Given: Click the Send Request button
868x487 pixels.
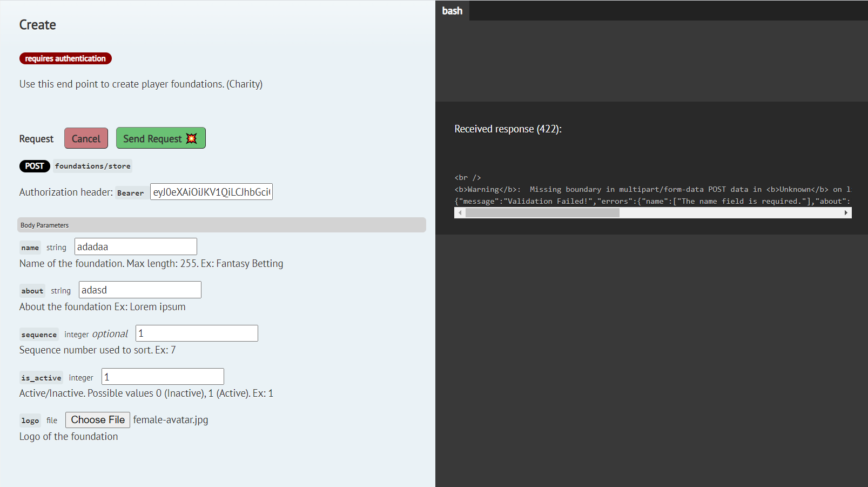Looking at the screenshot, I should point(160,138).
